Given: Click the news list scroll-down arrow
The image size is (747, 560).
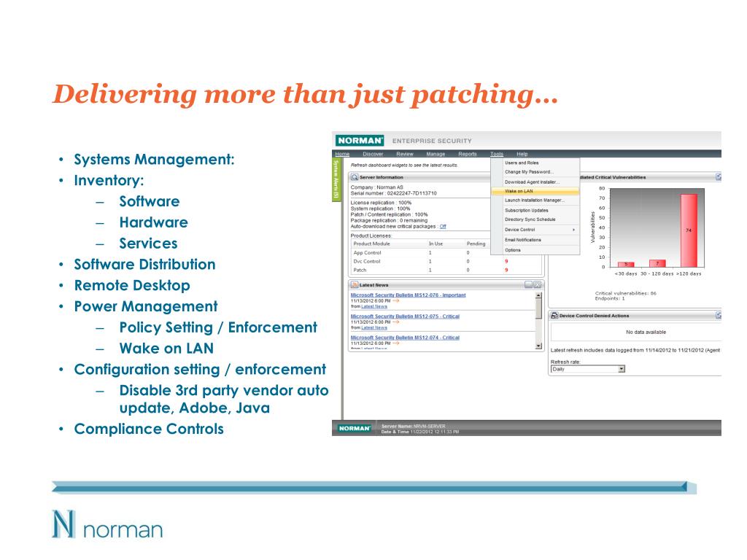Looking at the screenshot, I should [538, 346].
